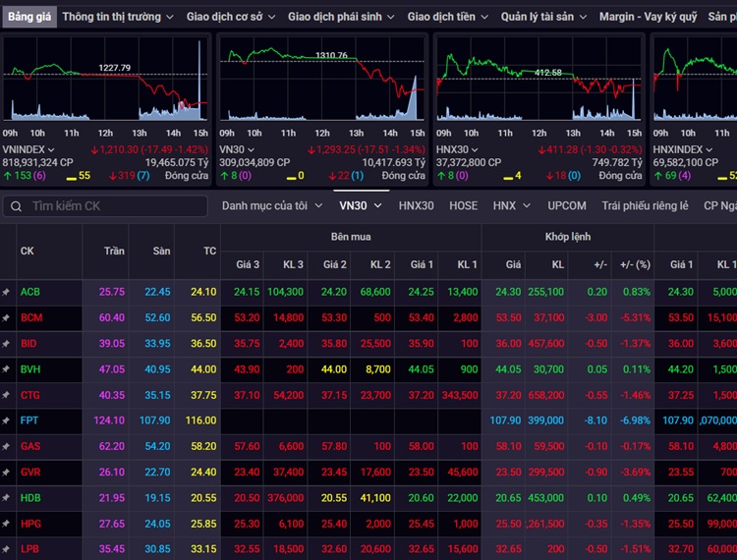The width and height of the screenshot is (737, 560).
Task: Open the HNX tab dropdown
Action: pos(511,205)
